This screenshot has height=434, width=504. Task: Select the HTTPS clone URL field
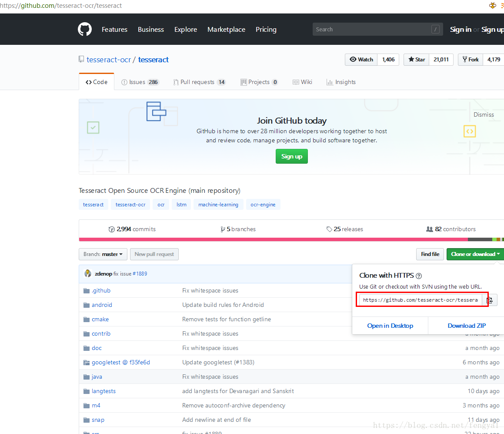pyautogui.click(x=421, y=300)
